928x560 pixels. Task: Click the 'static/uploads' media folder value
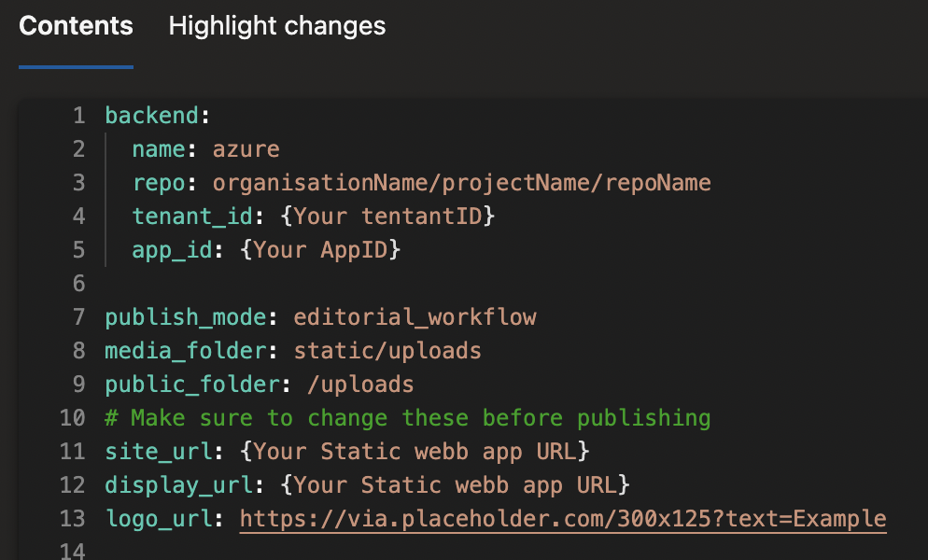pos(387,351)
